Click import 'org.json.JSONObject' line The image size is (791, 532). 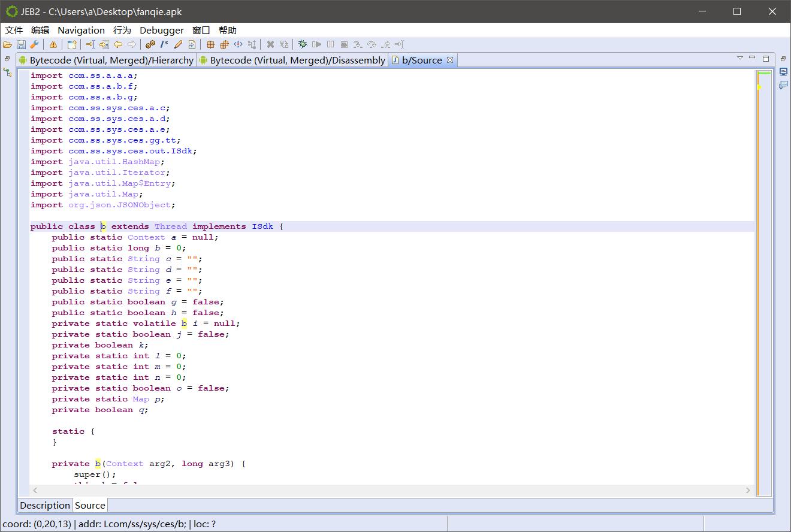coord(103,205)
